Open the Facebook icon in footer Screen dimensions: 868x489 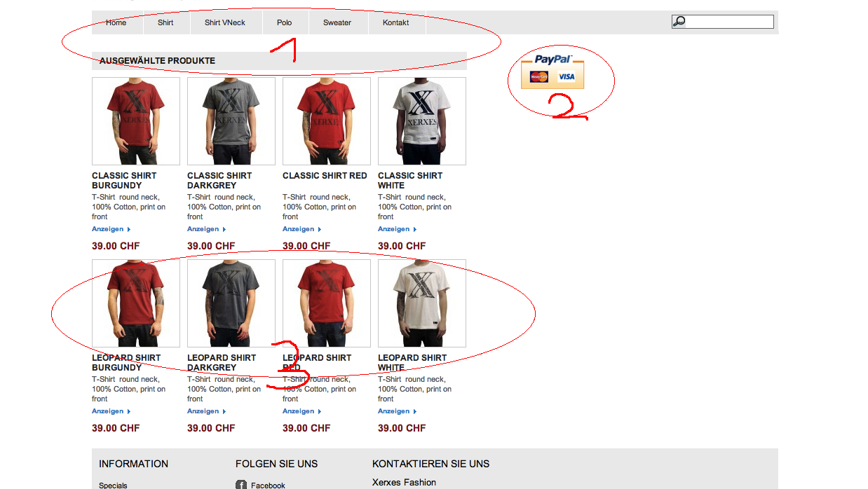(x=240, y=485)
